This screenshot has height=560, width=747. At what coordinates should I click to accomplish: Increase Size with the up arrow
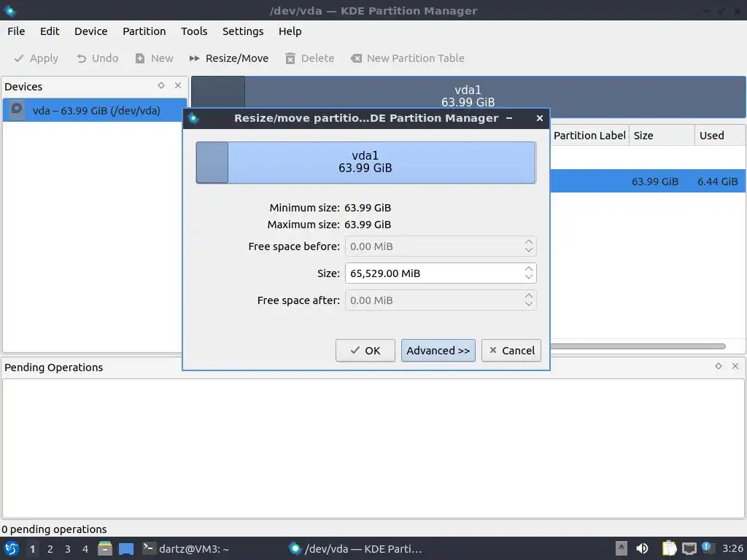(x=529, y=269)
